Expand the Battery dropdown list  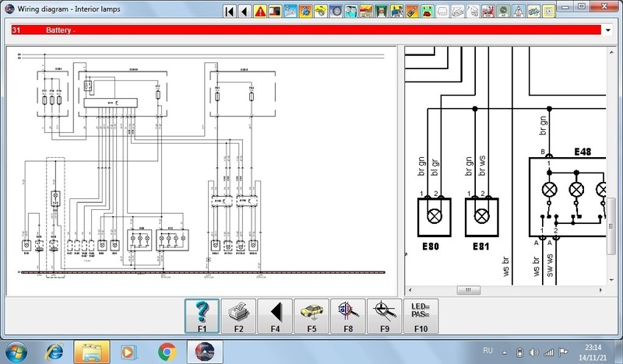pyautogui.click(x=607, y=30)
